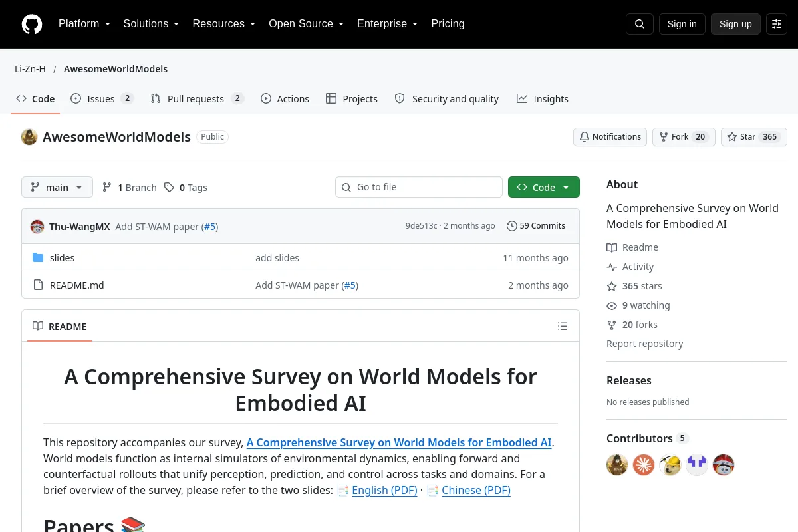Open the search magnifier button
The height and width of the screenshot is (532, 798).
tap(640, 24)
